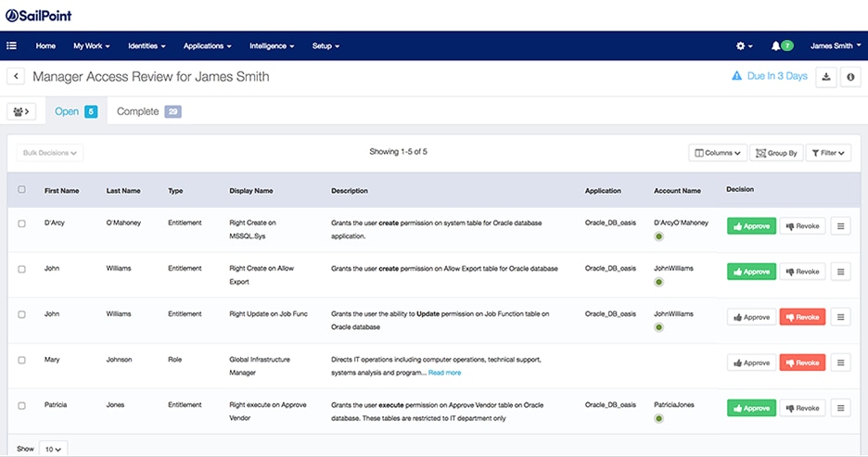
Task: Click Showing 1-5 of 5 text
Action: 398,152
